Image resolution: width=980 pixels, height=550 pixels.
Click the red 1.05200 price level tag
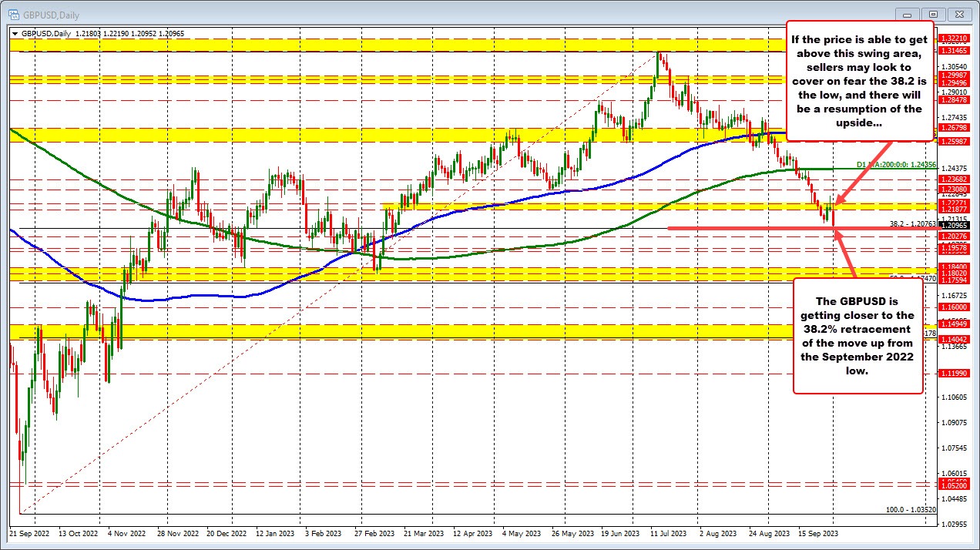point(953,485)
